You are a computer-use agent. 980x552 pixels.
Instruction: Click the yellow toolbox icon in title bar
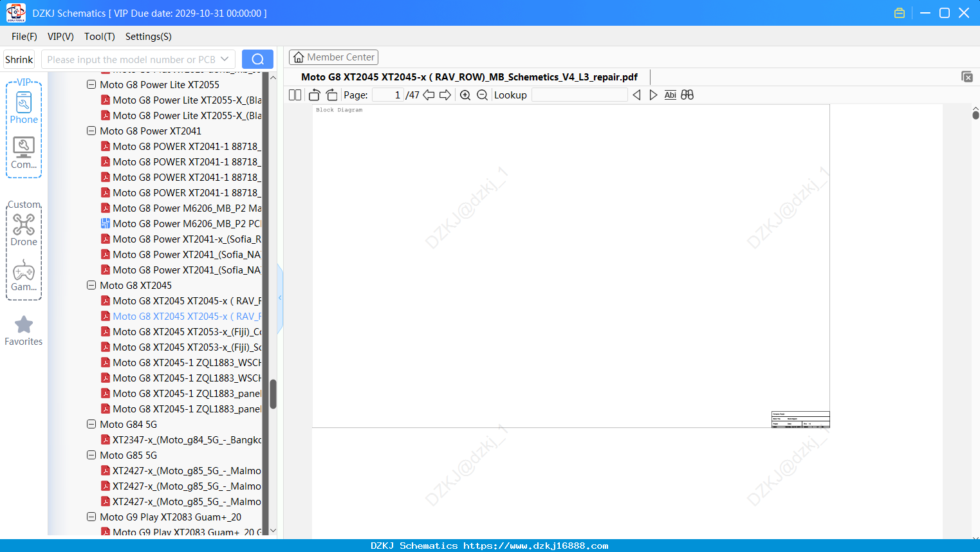[900, 13]
